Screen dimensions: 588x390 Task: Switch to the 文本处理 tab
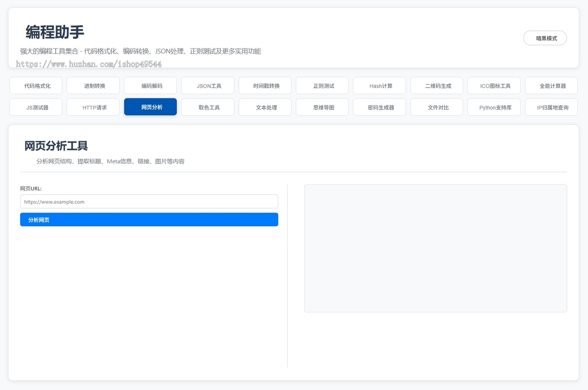(265, 107)
